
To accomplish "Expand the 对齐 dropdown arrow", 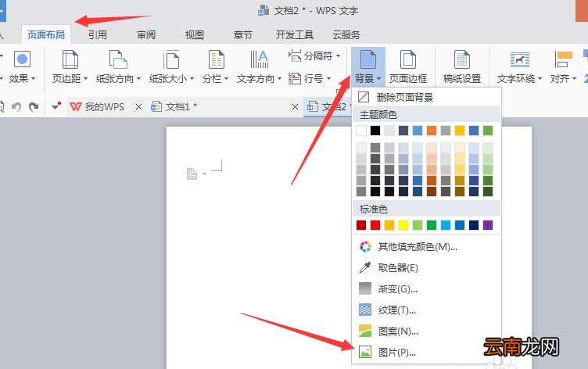I will [574, 79].
